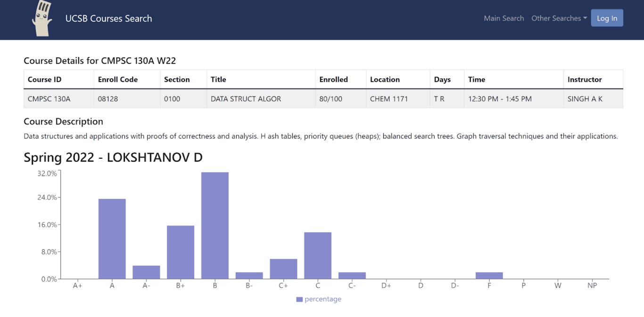Screen dimensions: 644x317
Task: Click the UCSB Courses Search title
Action: pos(109,18)
